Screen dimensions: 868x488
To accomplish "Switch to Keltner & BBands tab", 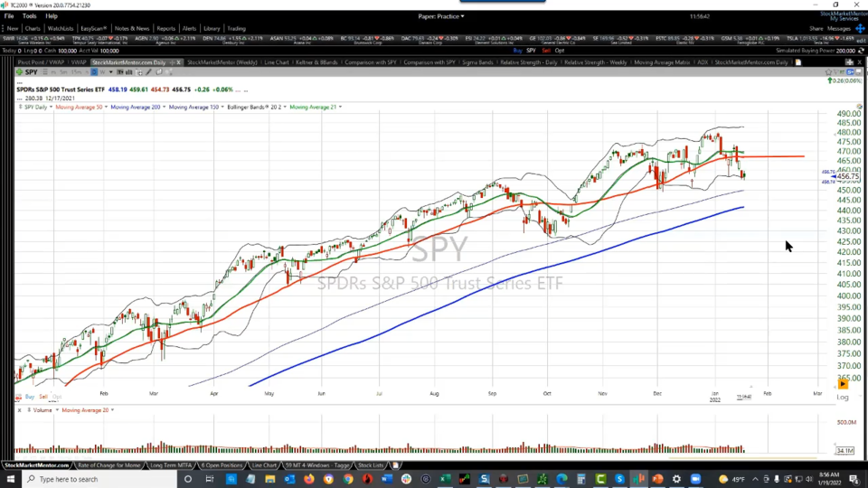I will [x=316, y=62].
